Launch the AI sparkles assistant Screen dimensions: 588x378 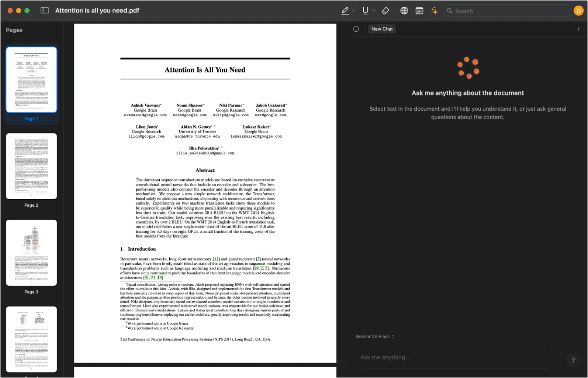tap(435, 11)
